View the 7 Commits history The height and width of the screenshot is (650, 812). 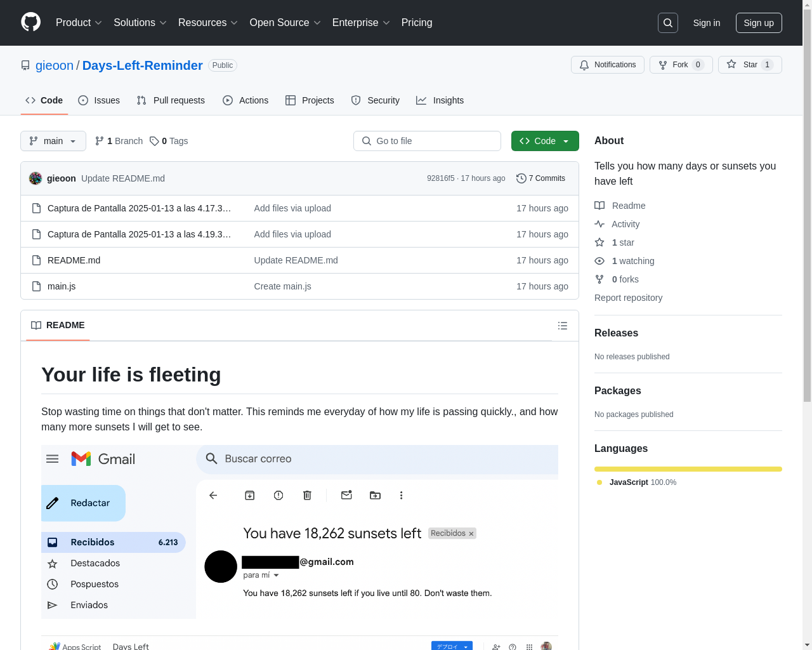(x=541, y=178)
